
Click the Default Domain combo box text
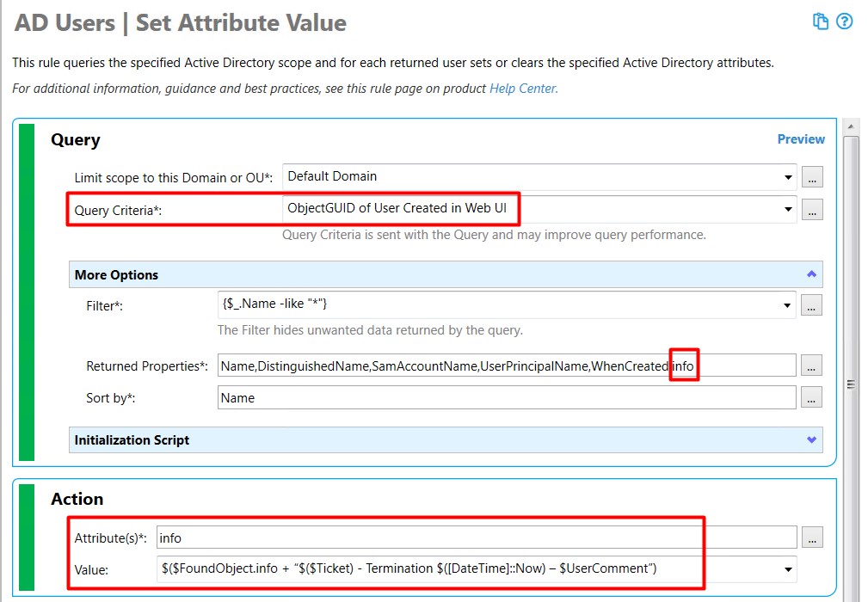click(x=332, y=176)
